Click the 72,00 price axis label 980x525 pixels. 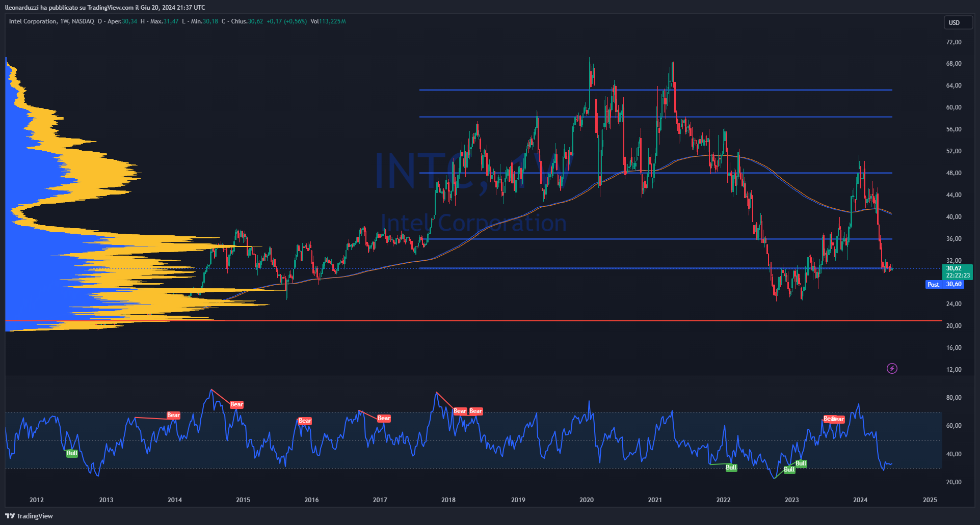953,42
